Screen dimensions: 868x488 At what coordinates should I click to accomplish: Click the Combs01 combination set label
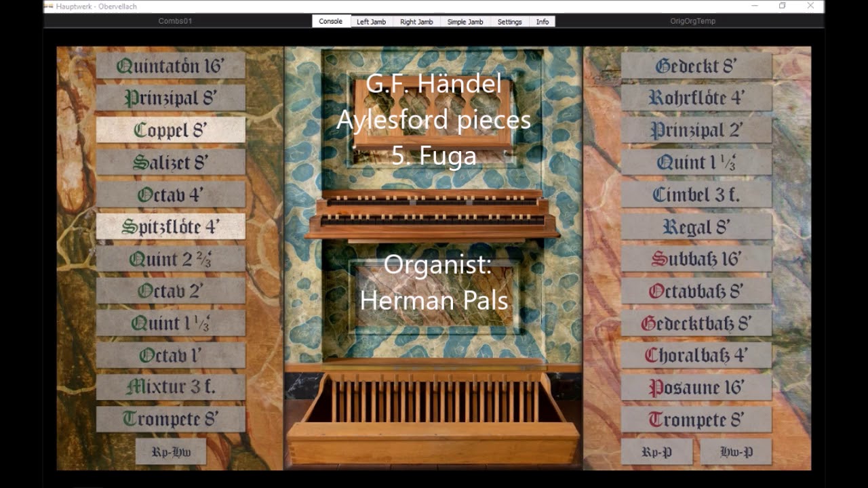(175, 21)
